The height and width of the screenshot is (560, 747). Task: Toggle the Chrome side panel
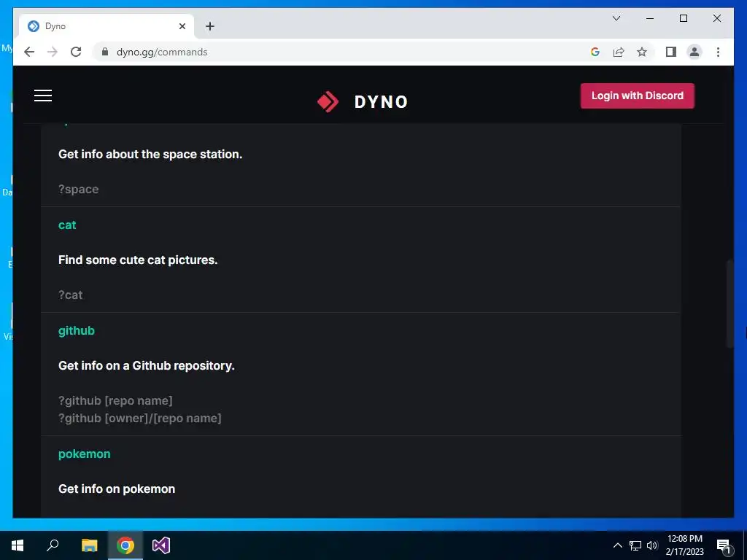pos(671,52)
